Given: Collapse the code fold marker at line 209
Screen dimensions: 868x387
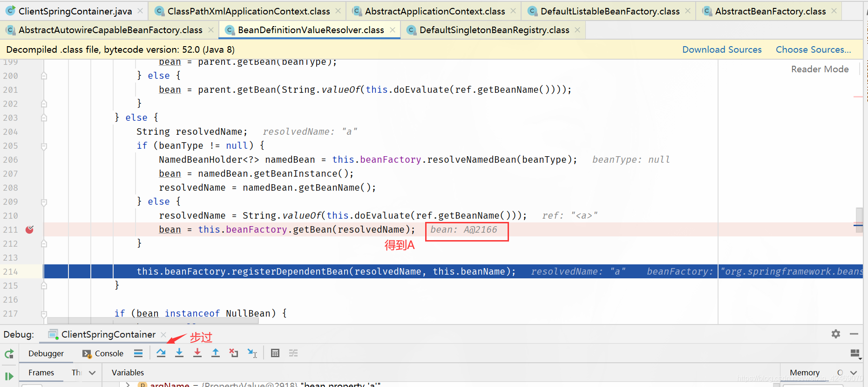Looking at the screenshot, I should [44, 202].
